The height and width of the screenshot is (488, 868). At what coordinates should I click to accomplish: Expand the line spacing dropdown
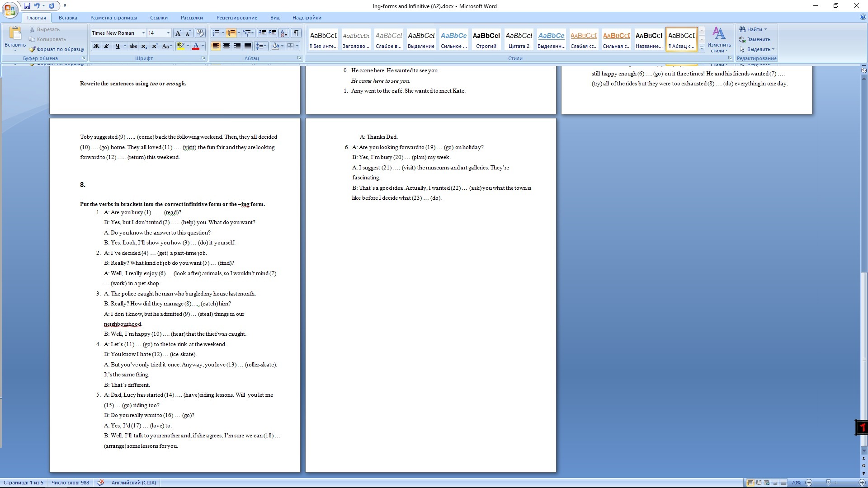coord(265,46)
